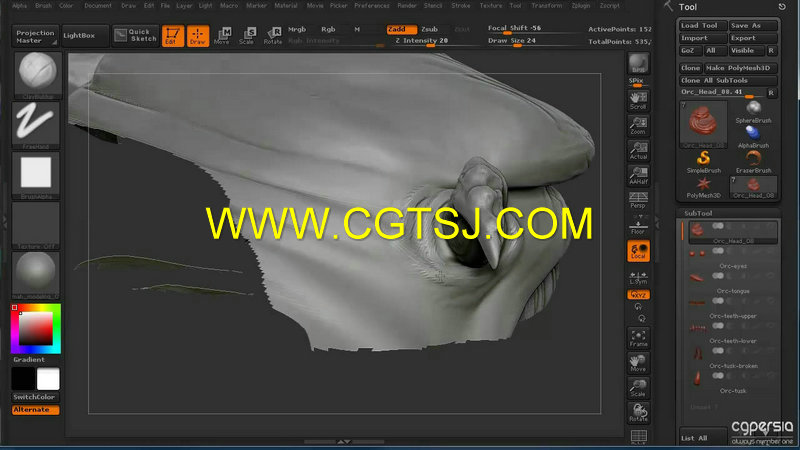Open the material sphere selector
The width and height of the screenshot is (800, 450).
click(36, 274)
